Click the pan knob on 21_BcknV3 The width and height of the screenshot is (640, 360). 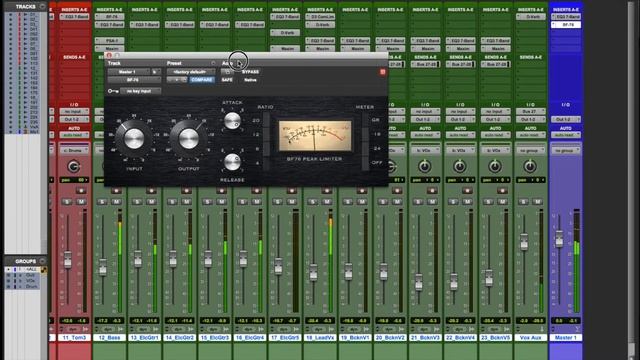point(424,166)
